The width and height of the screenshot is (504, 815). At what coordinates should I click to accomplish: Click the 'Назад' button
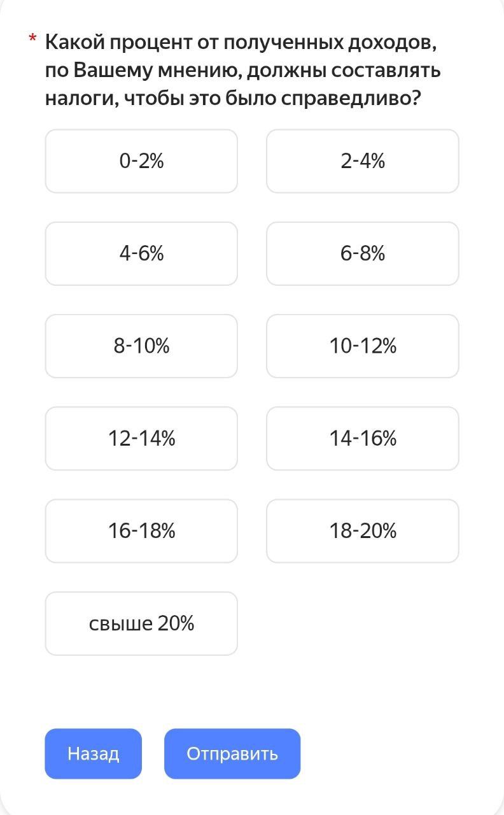pyautogui.click(x=93, y=754)
